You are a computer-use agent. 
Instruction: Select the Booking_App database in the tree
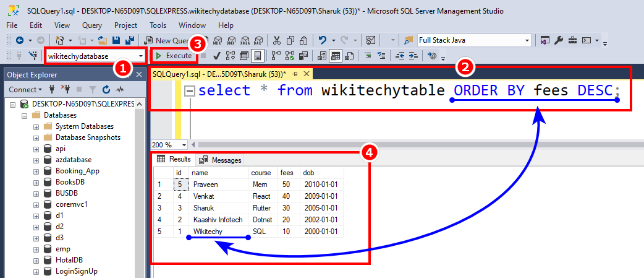click(77, 171)
